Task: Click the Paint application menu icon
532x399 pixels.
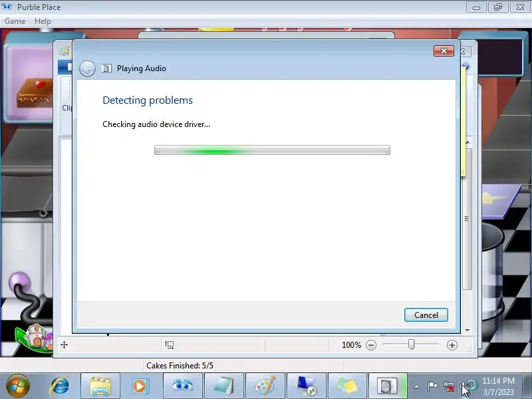Action: [64, 52]
